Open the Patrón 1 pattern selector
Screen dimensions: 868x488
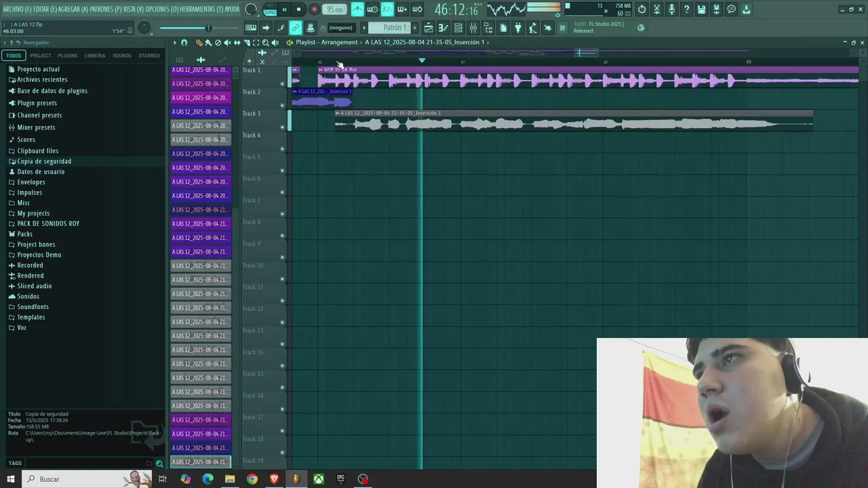tap(390, 28)
